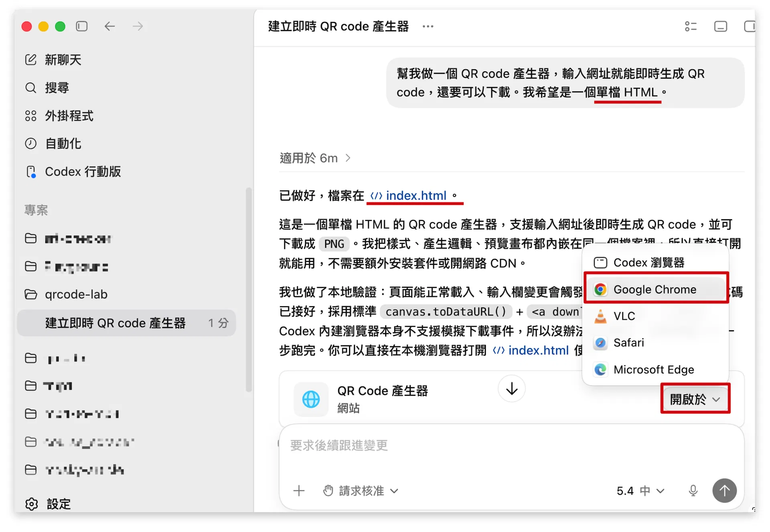Open the index.html link after 檔案在
This screenshot has height=532, width=770.
click(x=408, y=196)
